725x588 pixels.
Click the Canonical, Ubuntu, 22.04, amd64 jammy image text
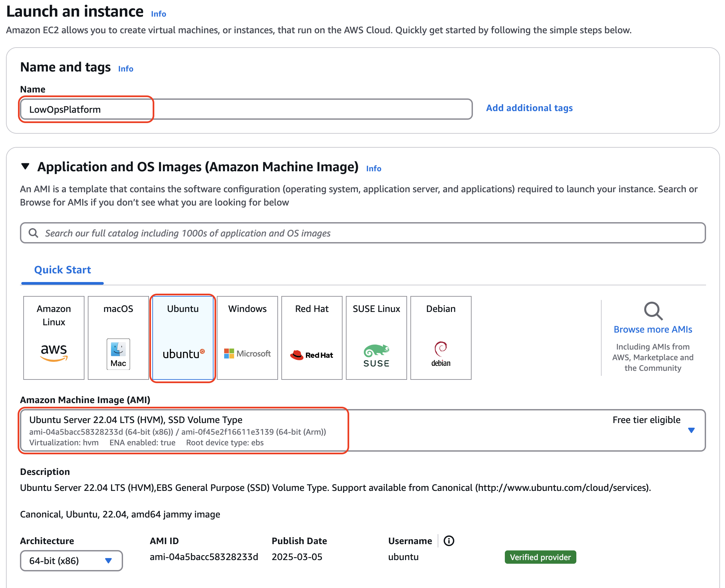[x=120, y=514]
